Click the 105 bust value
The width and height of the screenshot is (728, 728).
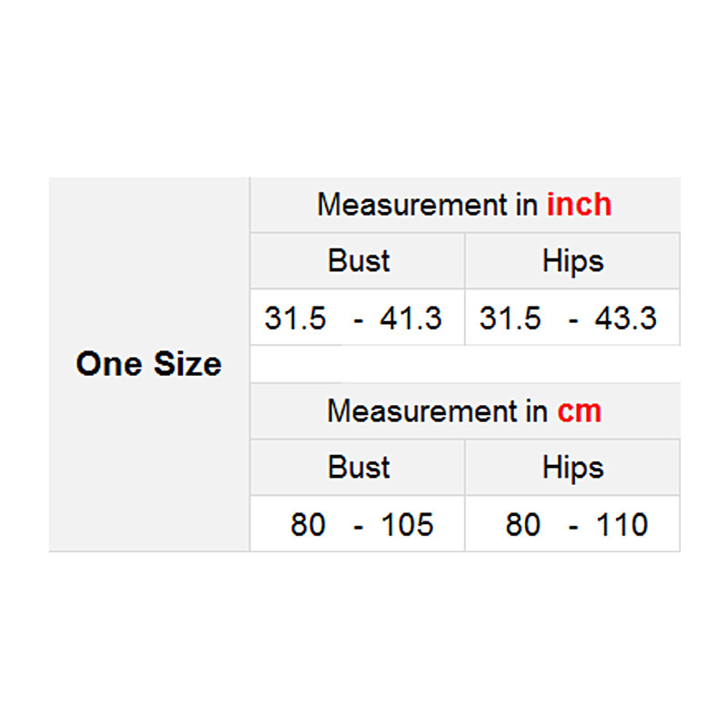(407, 525)
